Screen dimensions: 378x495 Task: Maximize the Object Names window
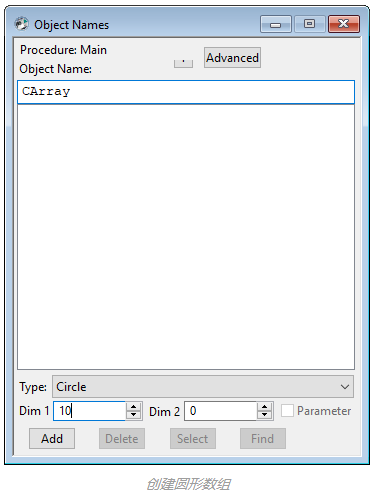click(310, 24)
